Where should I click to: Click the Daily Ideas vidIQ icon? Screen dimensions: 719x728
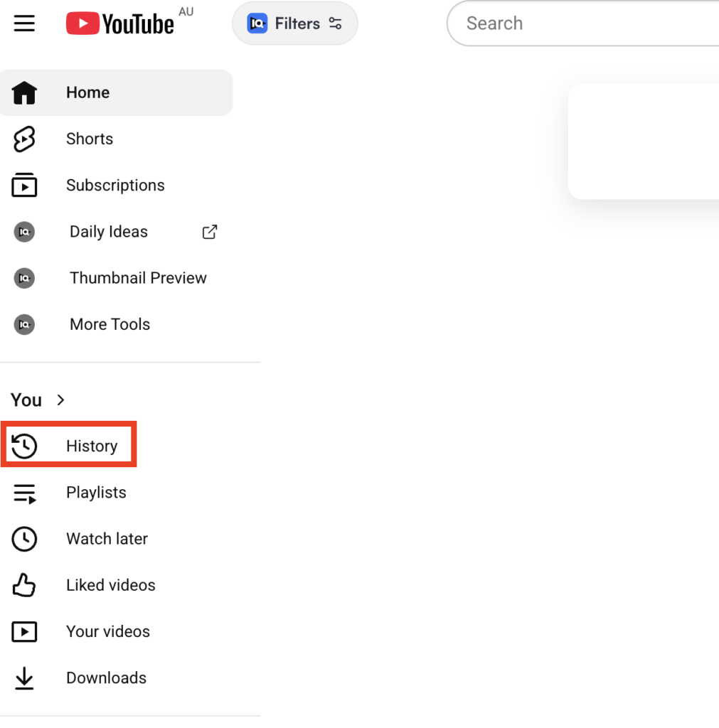coord(24,232)
